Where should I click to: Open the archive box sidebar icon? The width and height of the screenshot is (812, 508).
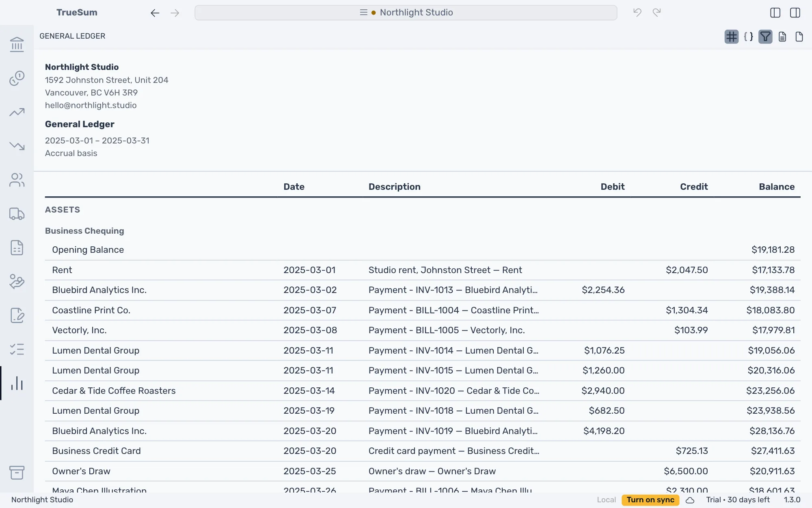click(17, 473)
